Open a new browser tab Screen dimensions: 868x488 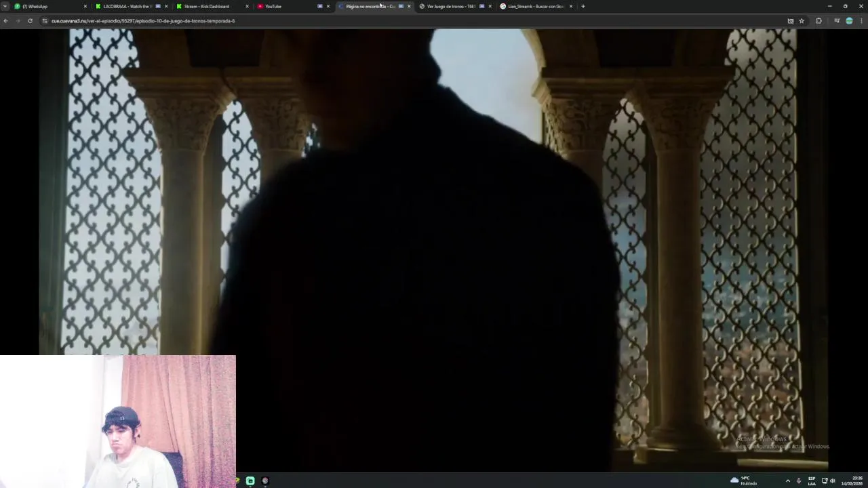point(583,6)
